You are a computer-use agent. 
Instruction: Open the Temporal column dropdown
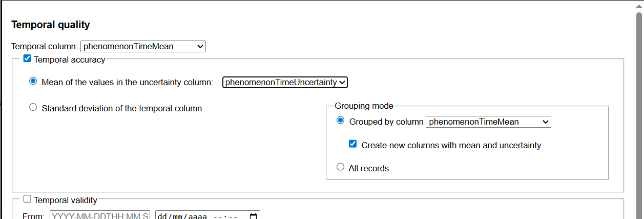click(143, 47)
